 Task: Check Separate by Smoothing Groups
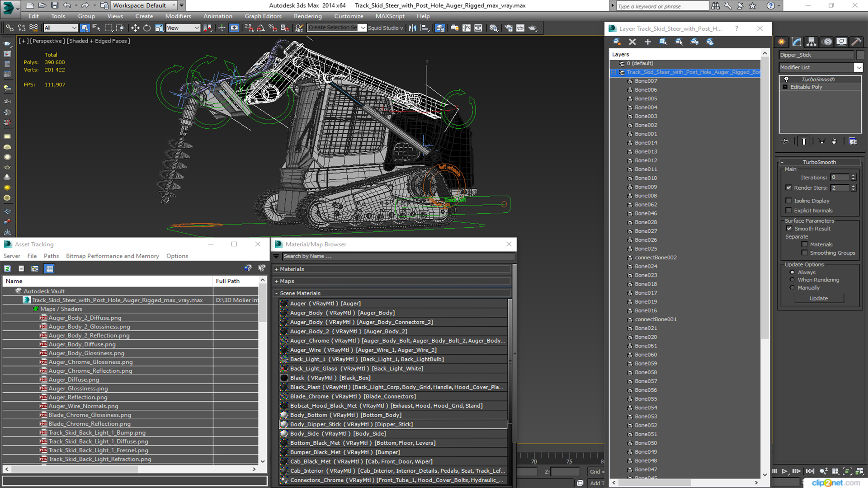coord(805,253)
